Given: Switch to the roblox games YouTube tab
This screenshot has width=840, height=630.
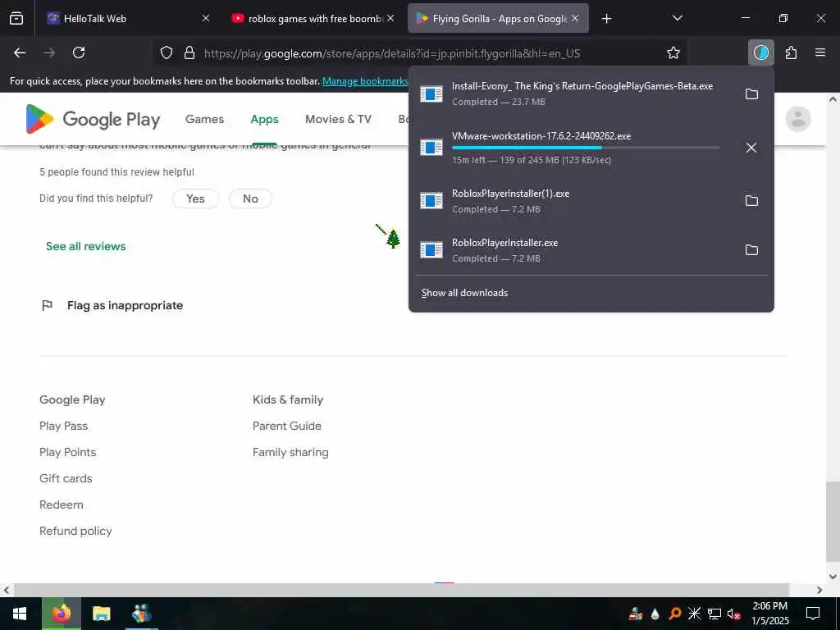Looking at the screenshot, I should click(x=314, y=19).
